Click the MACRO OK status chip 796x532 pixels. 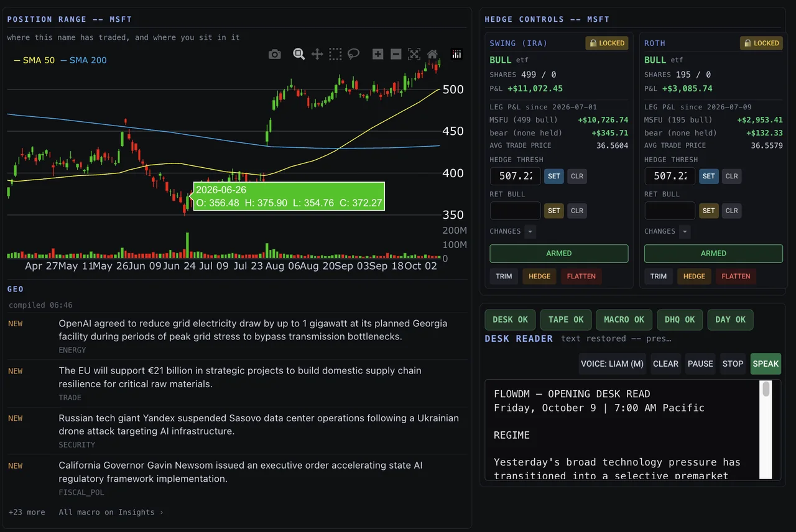point(624,319)
